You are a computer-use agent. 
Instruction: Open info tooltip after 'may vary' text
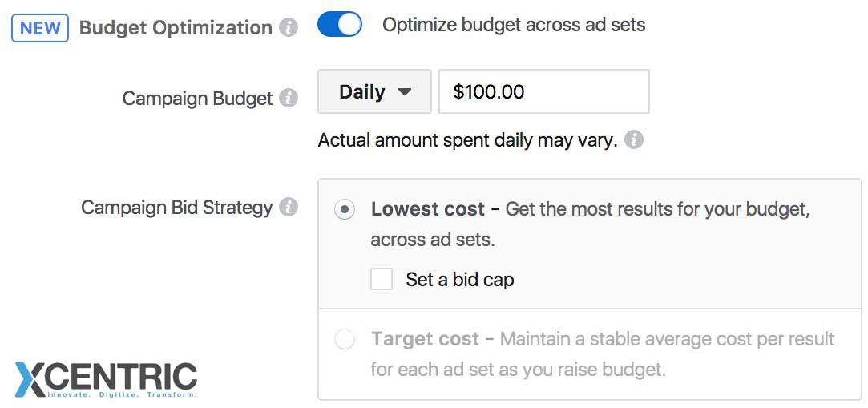coord(634,141)
